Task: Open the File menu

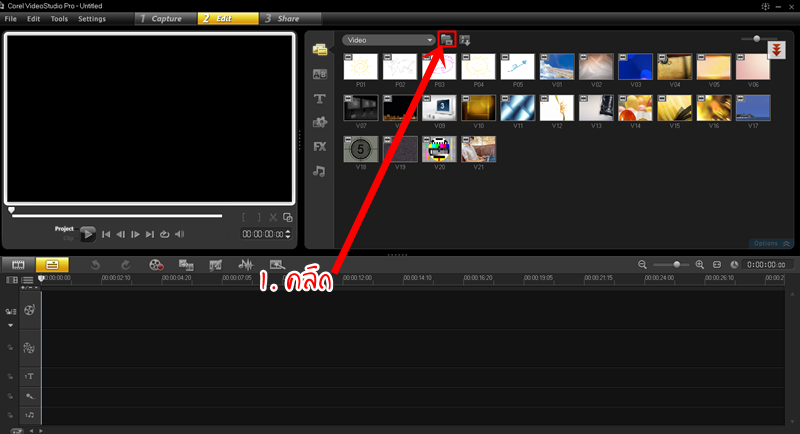Action: pos(10,19)
